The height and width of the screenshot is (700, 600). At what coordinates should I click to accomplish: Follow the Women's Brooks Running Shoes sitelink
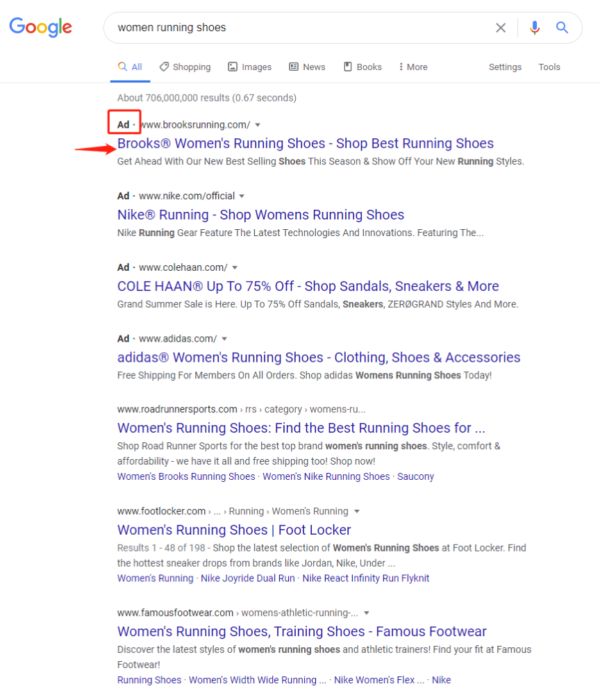point(186,477)
